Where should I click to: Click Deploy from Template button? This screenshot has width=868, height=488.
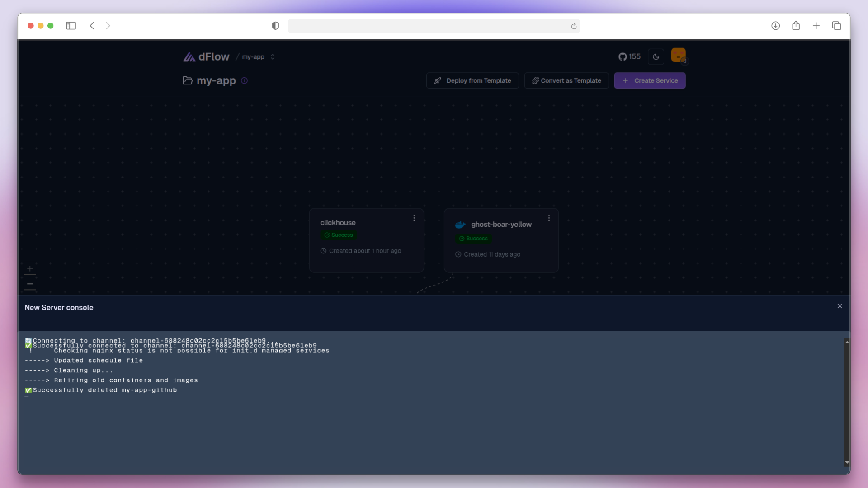(472, 81)
